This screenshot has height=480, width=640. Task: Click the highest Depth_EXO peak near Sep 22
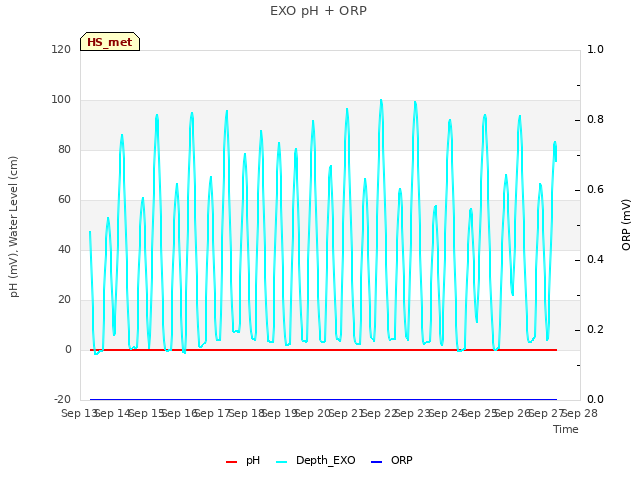click(x=381, y=100)
